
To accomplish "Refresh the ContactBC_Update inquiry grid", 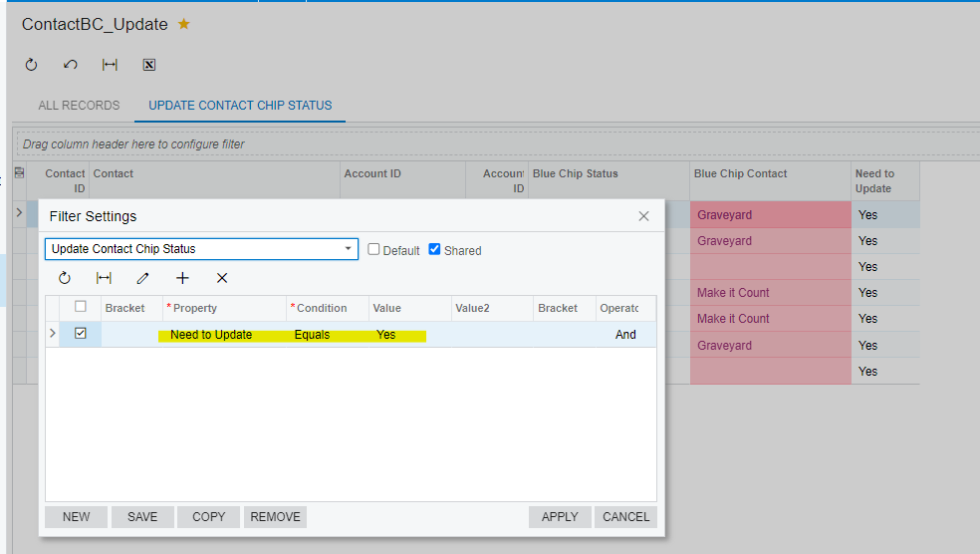I will pyautogui.click(x=31, y=65).
